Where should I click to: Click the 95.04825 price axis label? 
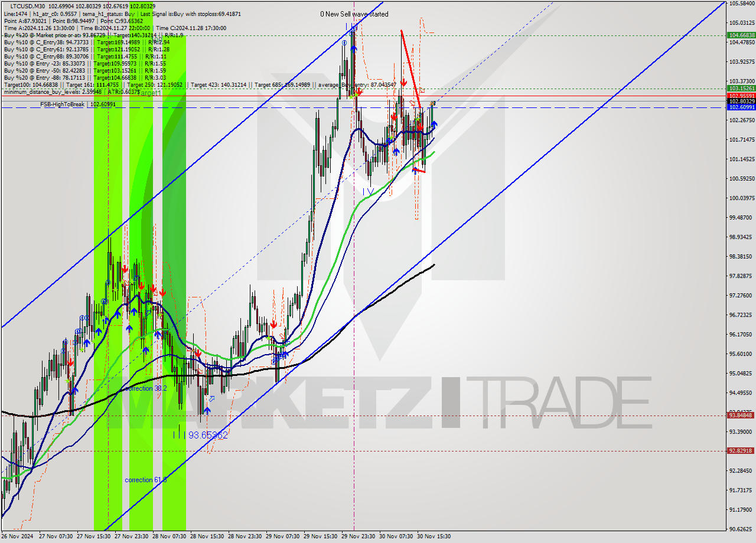(x=741, y=374)
